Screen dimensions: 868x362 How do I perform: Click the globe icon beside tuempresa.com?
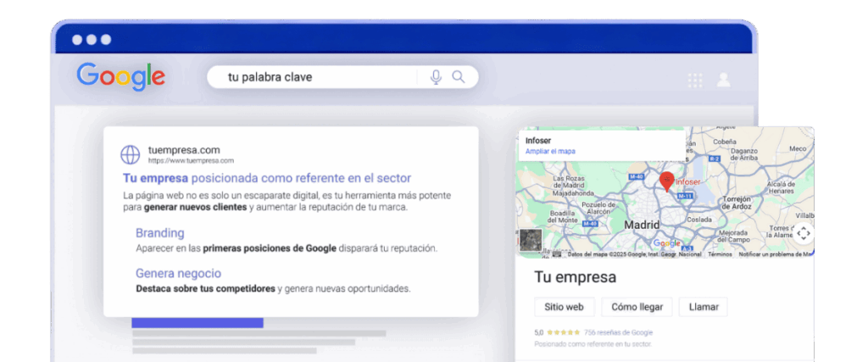tap(131, 154)
